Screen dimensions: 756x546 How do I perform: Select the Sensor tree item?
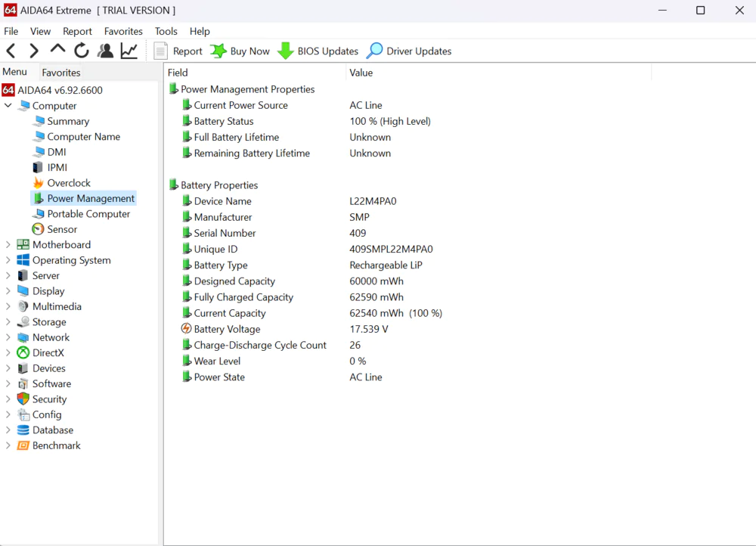pos(54,229)
